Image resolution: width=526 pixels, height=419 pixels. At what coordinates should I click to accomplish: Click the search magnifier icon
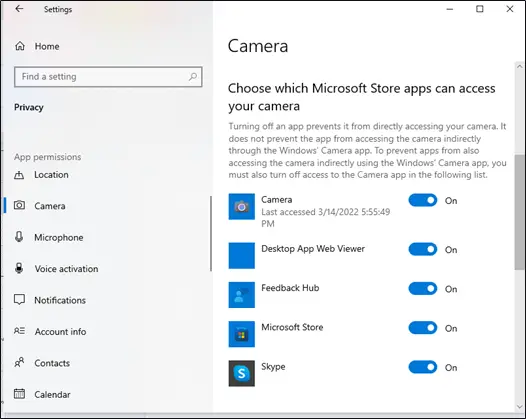point(193,77)
